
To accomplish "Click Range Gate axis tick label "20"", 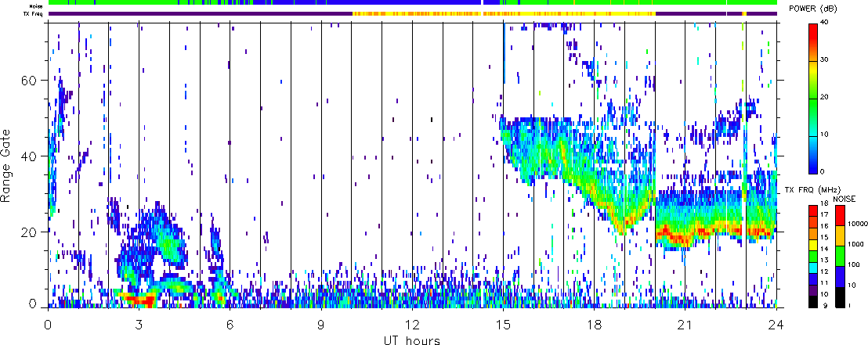I will [31, 232].
